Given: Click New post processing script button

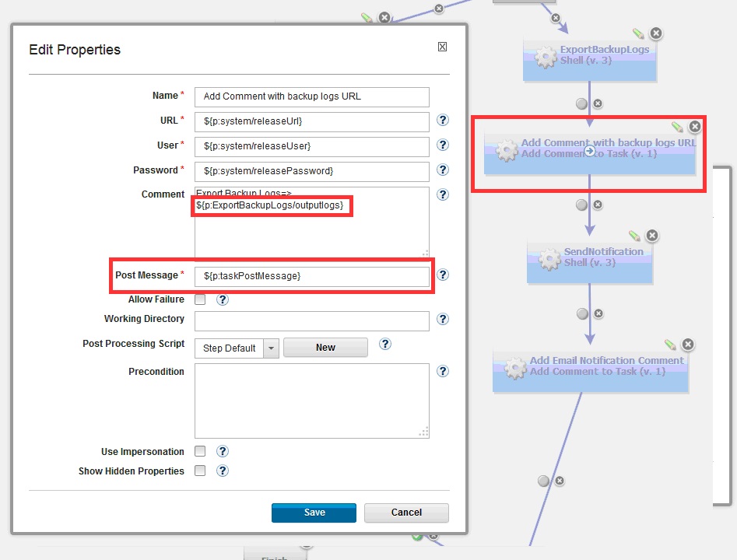Looking at the screenshot, I should coord(325,348).
